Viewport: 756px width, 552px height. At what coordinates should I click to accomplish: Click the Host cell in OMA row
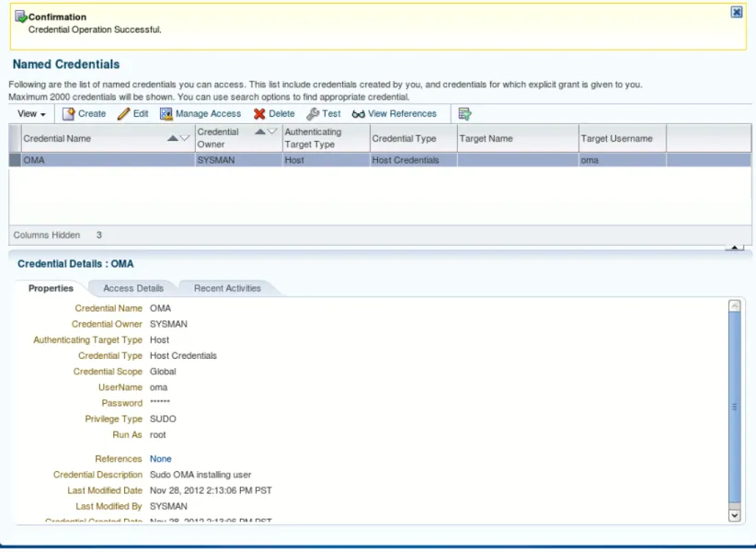(326, 160)
